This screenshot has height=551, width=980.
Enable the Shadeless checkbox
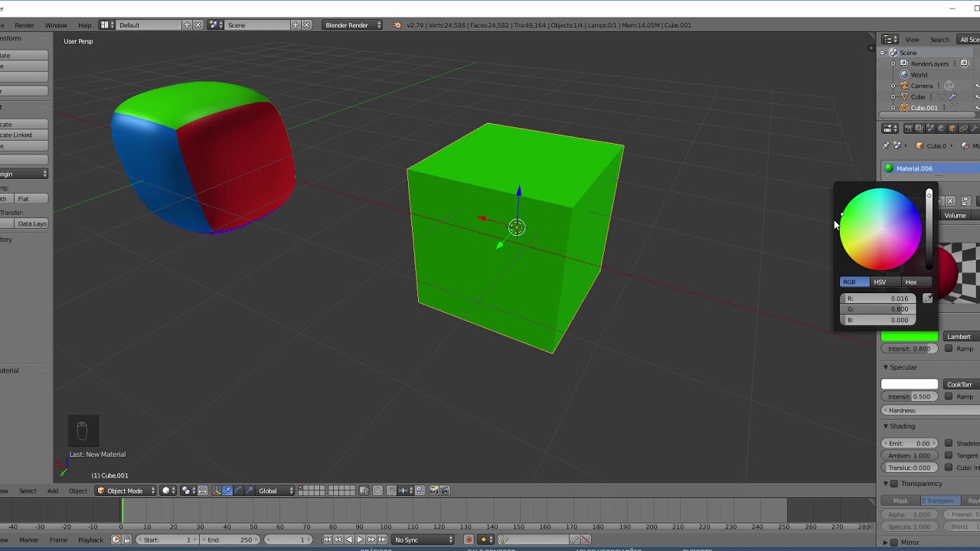pos(949,443)
